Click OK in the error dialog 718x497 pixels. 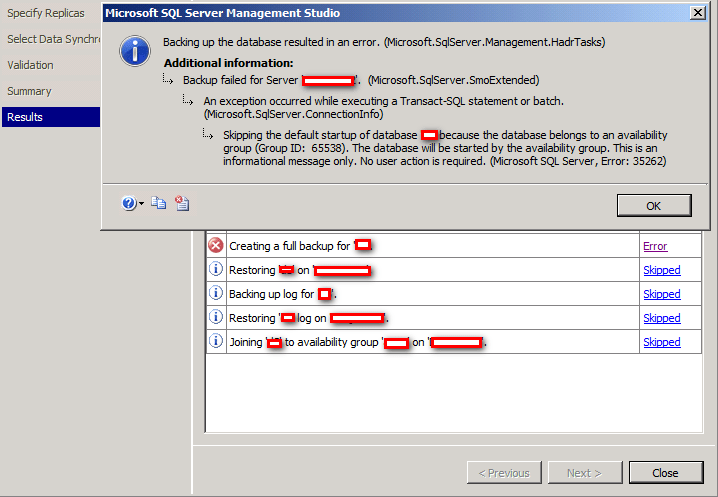coord(654,206)
